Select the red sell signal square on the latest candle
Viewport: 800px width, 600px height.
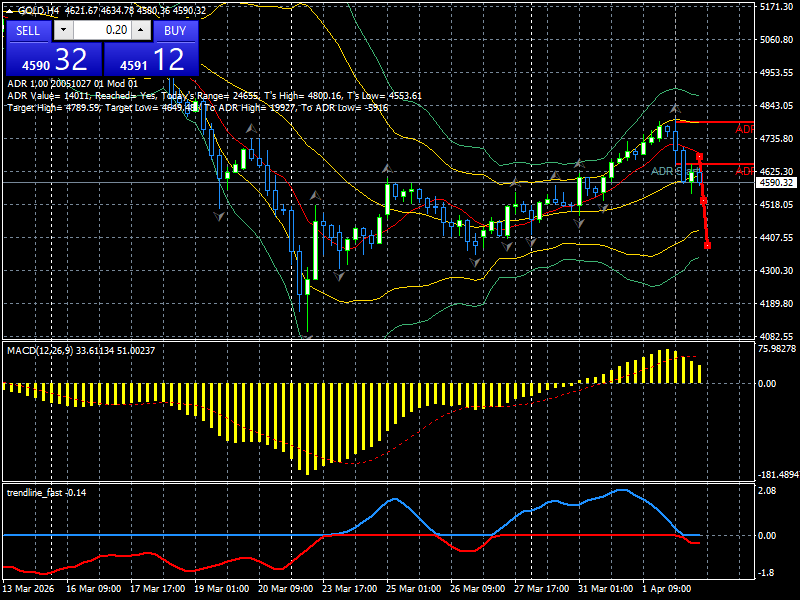pos(700,157)
